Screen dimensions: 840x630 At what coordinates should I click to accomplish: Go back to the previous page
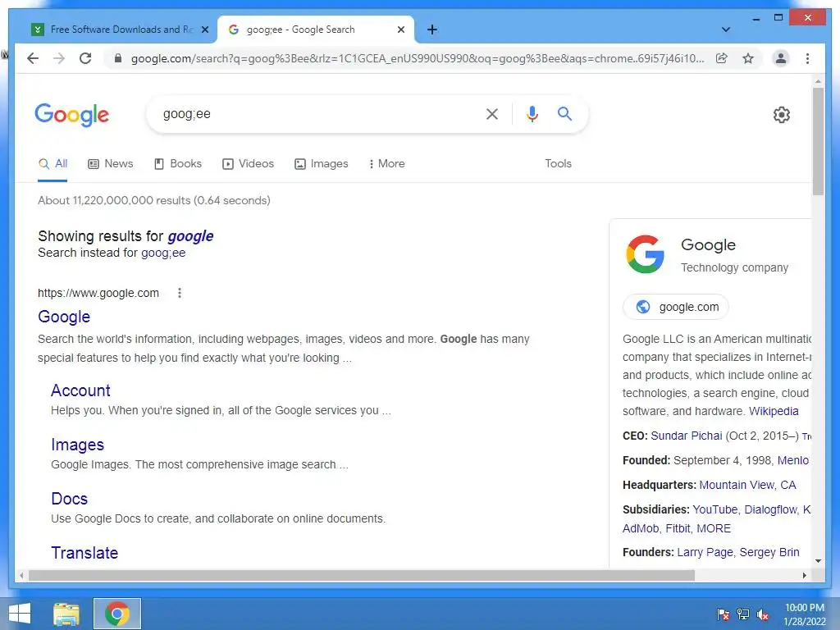pyautogui.click(x=33, y=58)
